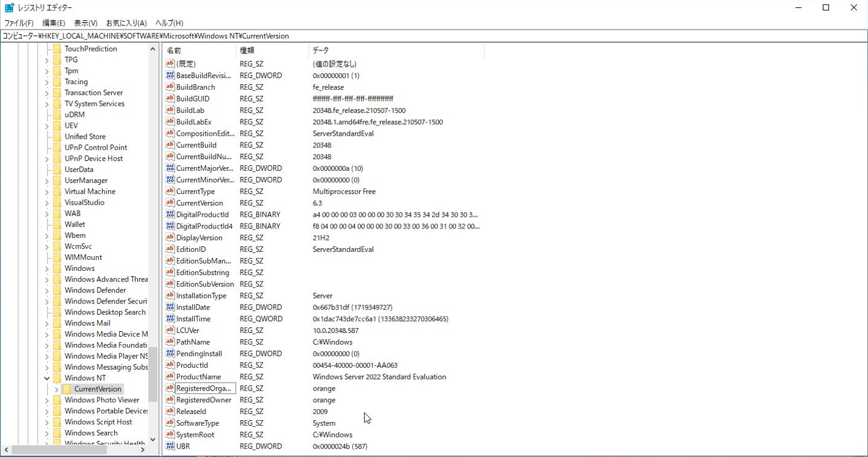
Task: Click the InstallDate DWORD value icon
Action: (x=170, y=307)
